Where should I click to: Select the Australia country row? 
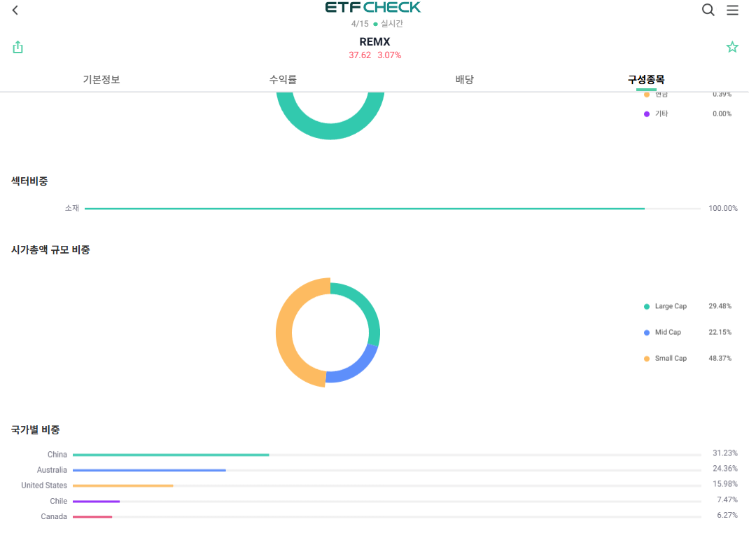click(52, 470)
